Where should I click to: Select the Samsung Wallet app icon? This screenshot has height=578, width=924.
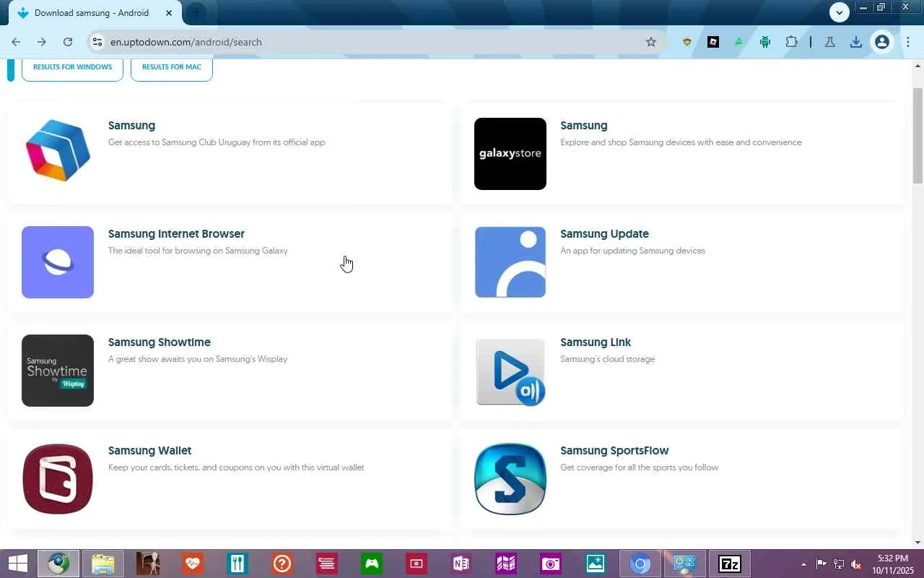[x=58, y=479]
